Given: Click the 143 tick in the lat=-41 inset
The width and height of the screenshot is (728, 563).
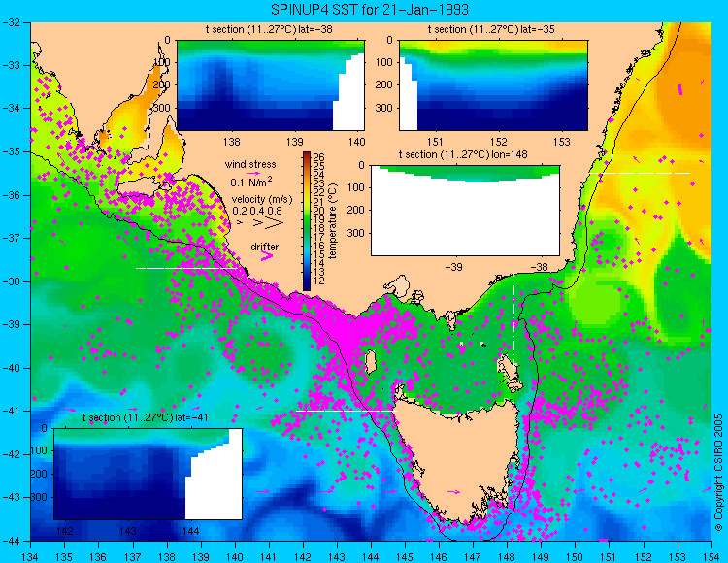Looking at the screenshot, I should [x=128, y=531].
